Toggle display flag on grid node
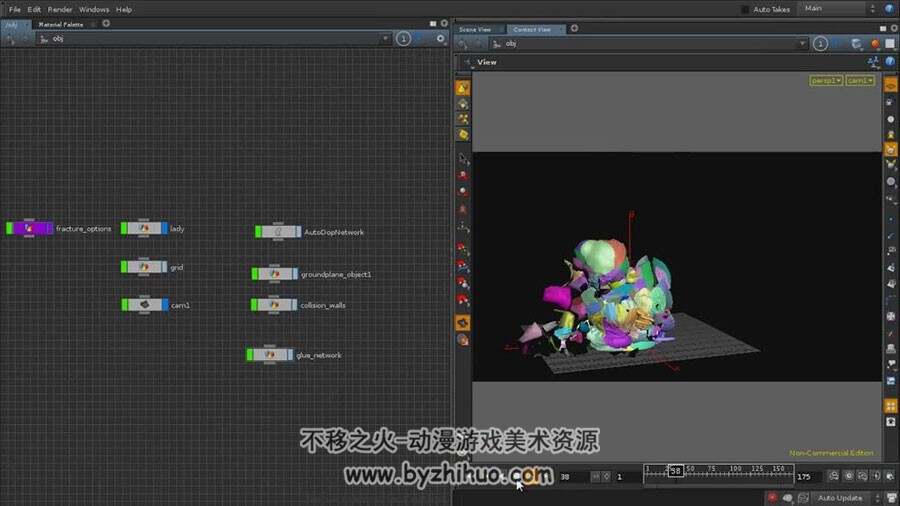Image resolution: width=900 pixels, height=506 pixels. pyautogui.click(x=165, y=267)
